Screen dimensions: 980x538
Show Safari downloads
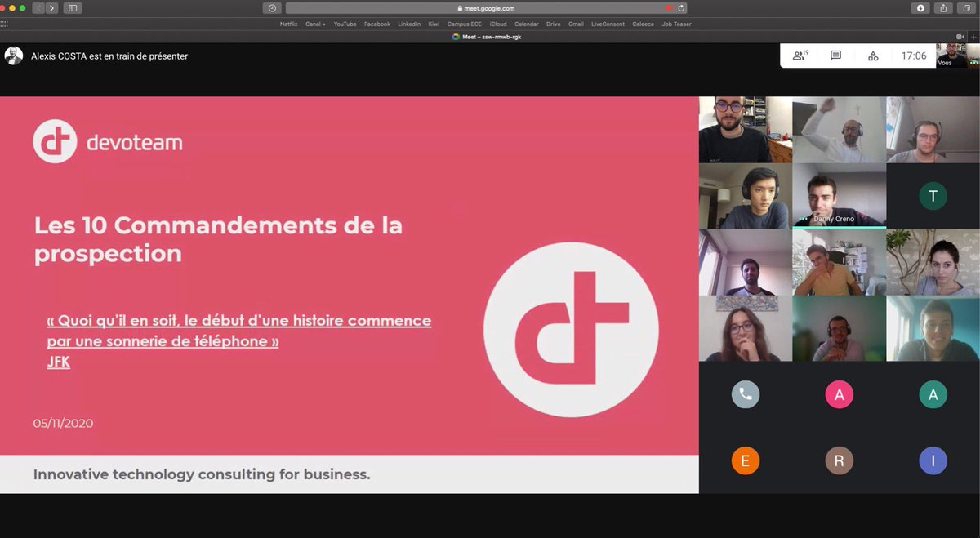920,8
